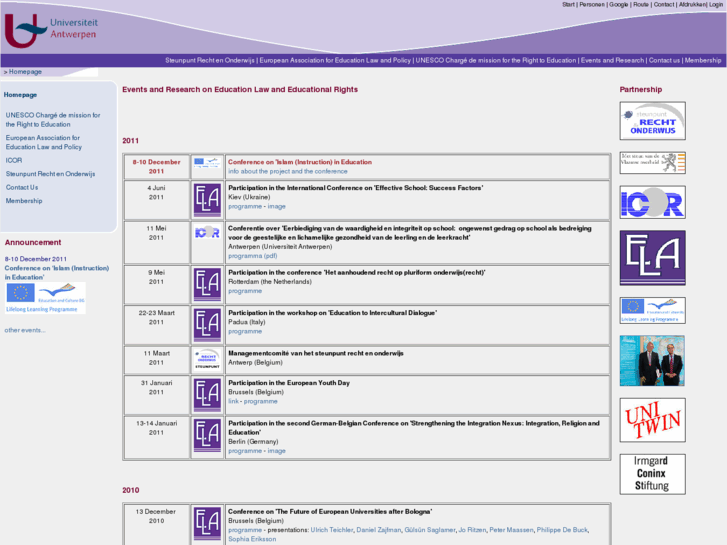Click the Login link at top right
Screen dimensions: 727x545
coord(716,5)
